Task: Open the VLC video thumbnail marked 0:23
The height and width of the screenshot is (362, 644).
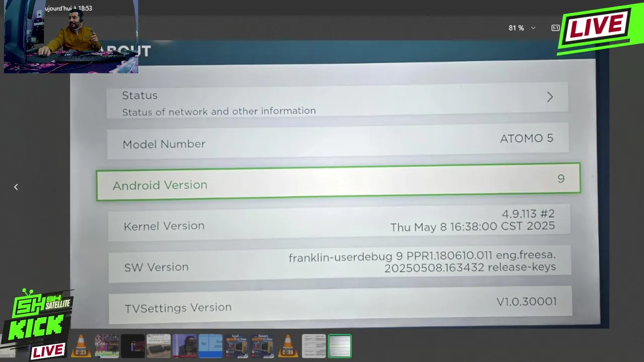Action: tap(80, 346)
